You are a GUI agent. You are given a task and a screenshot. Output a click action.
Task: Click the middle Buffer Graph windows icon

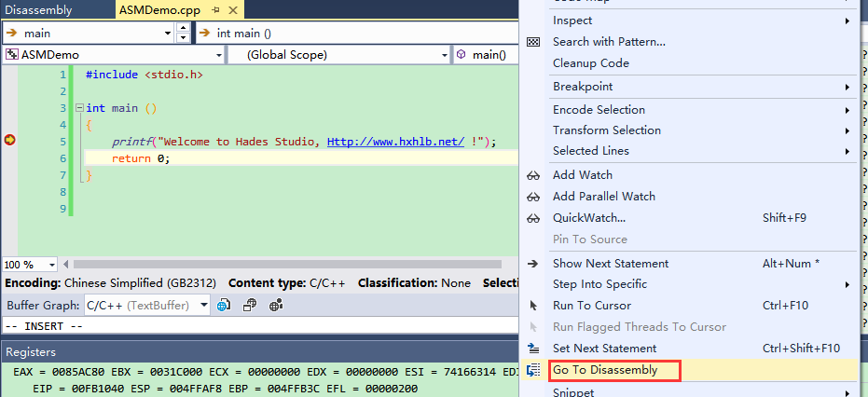pos(250,305)
